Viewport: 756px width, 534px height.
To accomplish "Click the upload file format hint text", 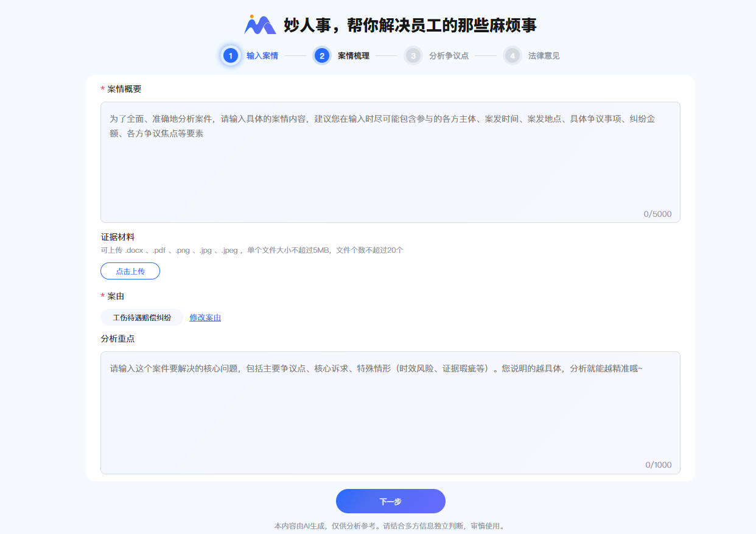I will [x=252, y=250].
